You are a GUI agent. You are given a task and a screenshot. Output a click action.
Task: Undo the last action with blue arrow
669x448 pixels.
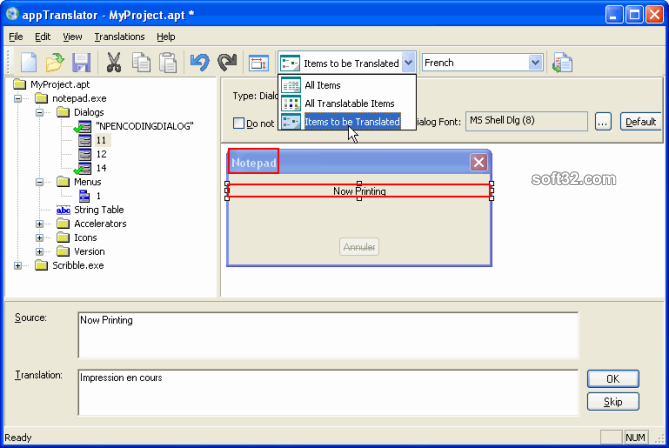(x=200, y=63)
